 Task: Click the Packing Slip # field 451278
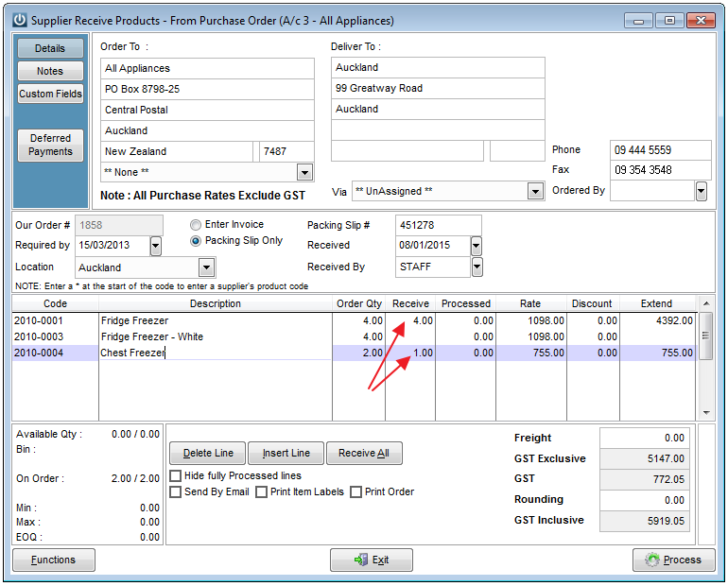(439, 226)
